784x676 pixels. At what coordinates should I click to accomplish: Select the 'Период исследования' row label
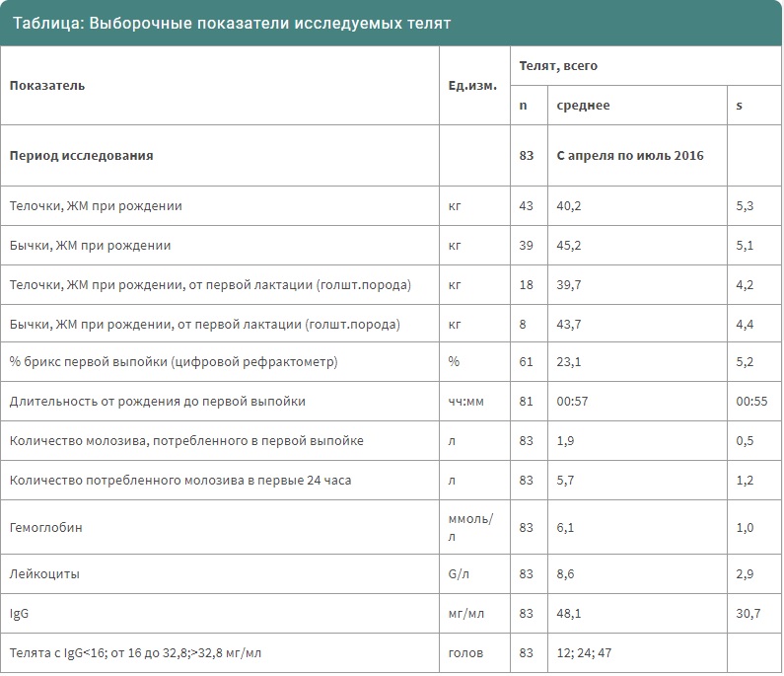coord(81,156)
